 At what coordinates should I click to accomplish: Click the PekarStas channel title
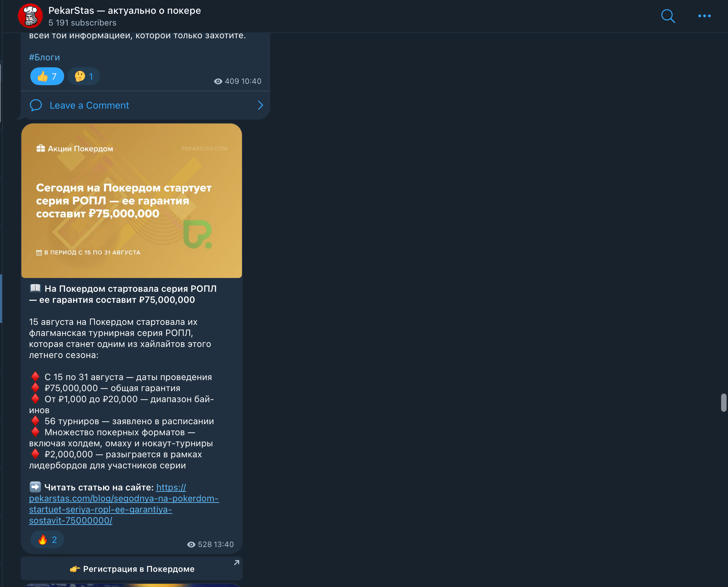coord(124,11)
